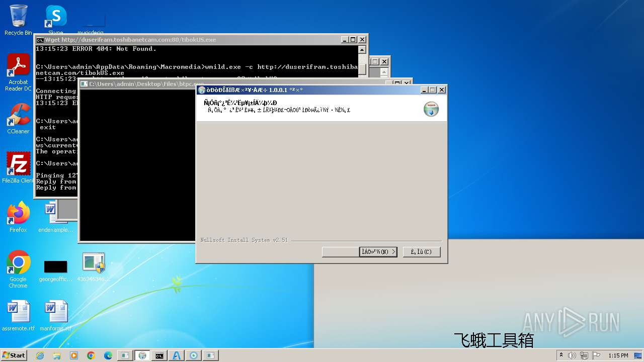Open network status tray icon

(x=584, y=355)
